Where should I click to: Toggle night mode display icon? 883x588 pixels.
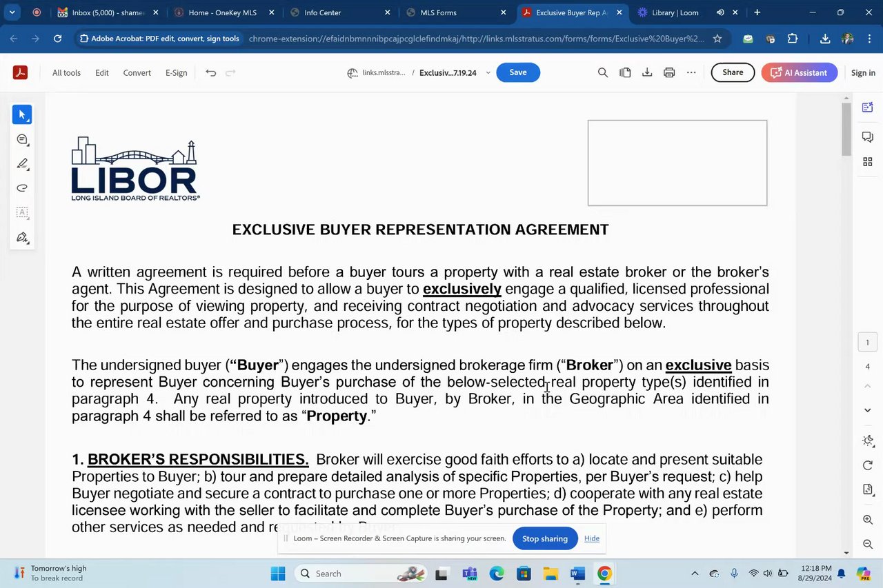click(x=868, y=440)
